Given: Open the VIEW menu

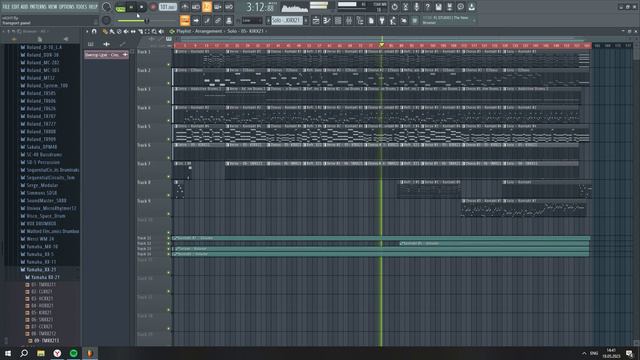Looking at the screenshot, I should 53,7.
